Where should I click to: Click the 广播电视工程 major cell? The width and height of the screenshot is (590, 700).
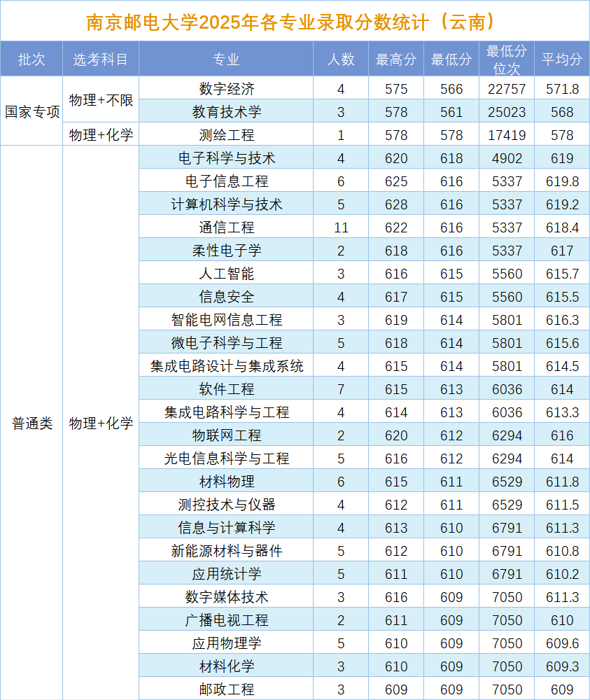pos(226,620)
